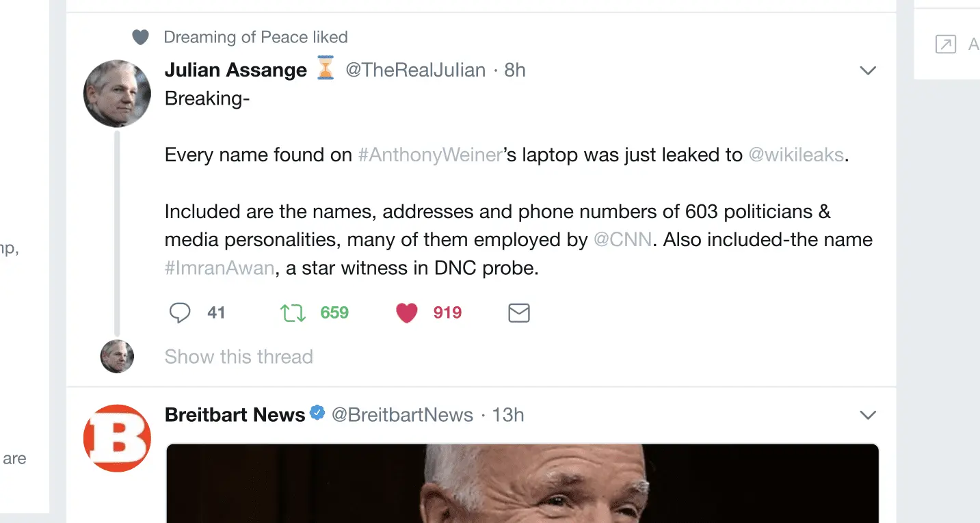Click the direct message envelope icon
This screenshot has height=523, width=980.
(x=519, y=313)
